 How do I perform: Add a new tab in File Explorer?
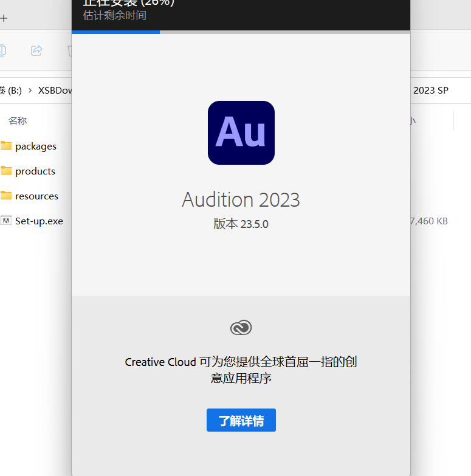click(x=4, y=18)
